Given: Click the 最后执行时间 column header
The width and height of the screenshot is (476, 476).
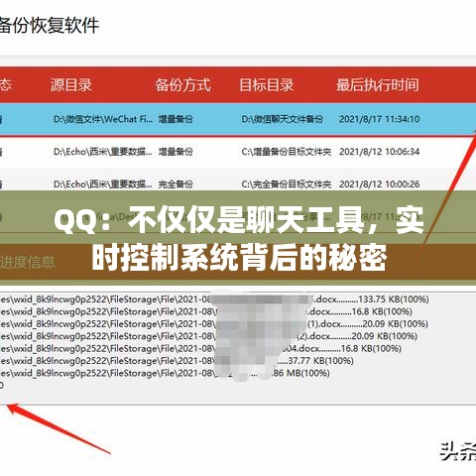Looking at the screenshot, I should pos(378,85).
